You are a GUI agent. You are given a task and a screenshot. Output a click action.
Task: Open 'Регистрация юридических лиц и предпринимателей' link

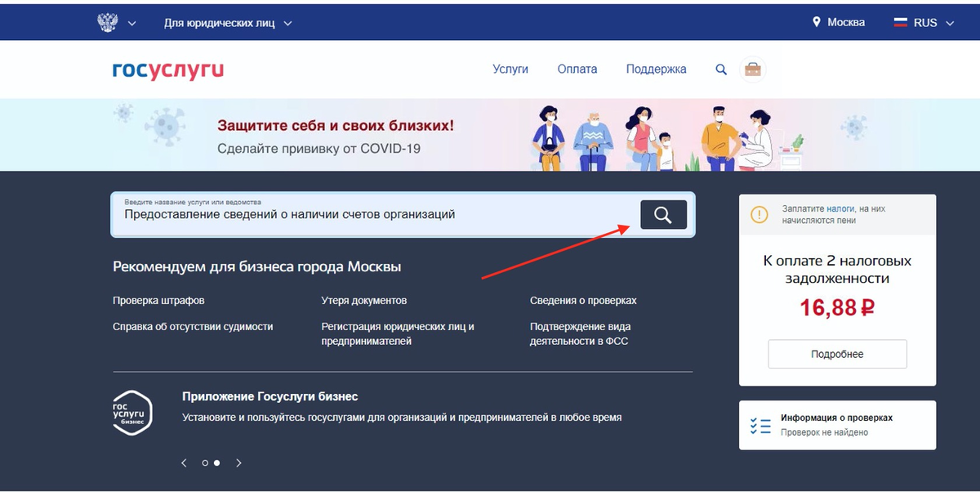coord(398,333)
